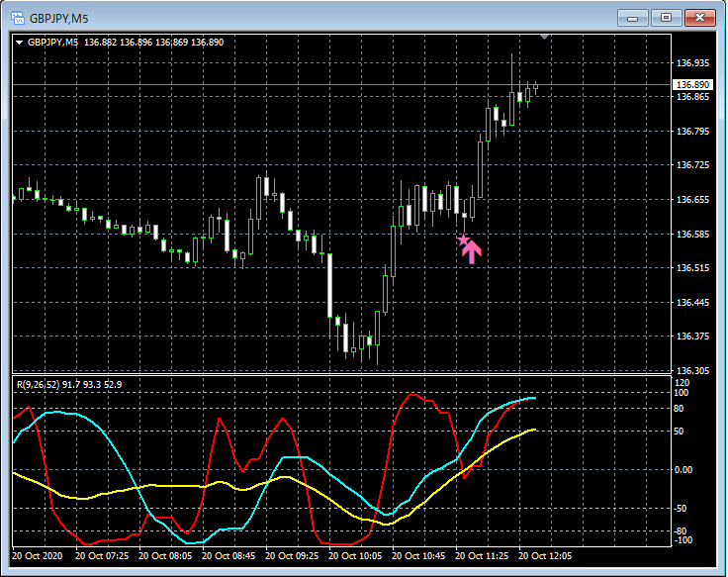This screenshot has width=728, height=577.
Task: Click the 20 Oct 12:05 time label
Action: point(545,555)
